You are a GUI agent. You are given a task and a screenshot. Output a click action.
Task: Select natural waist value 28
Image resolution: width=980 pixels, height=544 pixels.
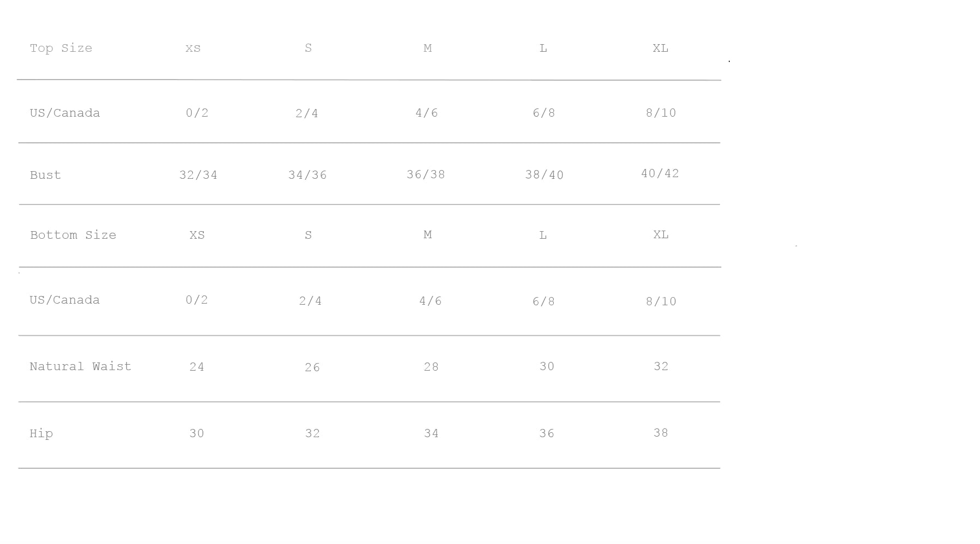pyautogui.click(x=431, y=367)
